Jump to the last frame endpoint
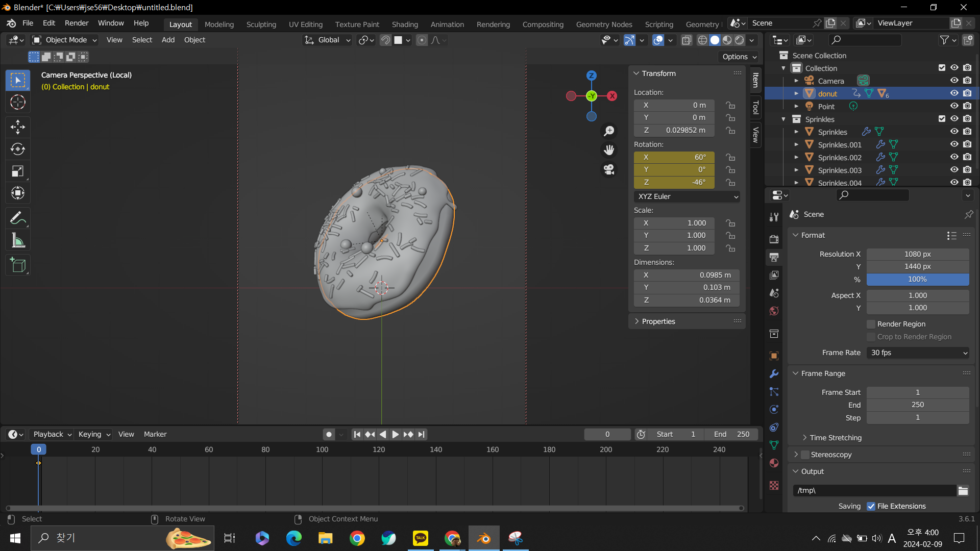Image resolution: width=980 pixels, height=551 pixels. coord(421,434)
